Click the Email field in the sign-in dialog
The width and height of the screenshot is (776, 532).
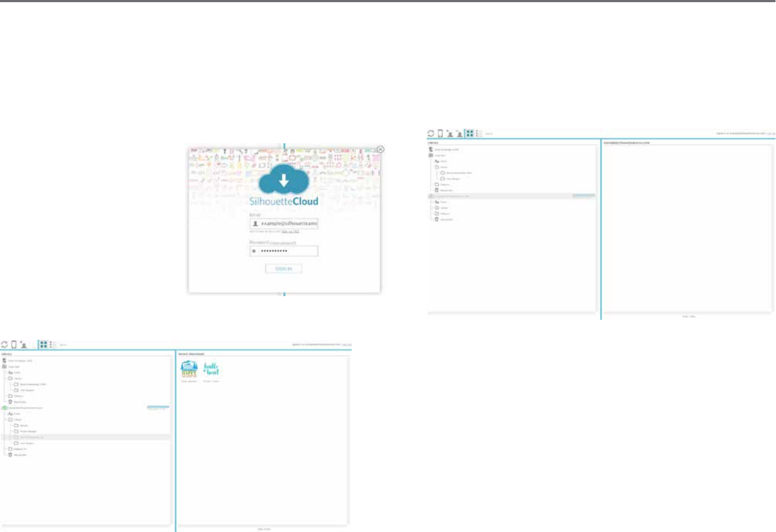(x=284, y=223)
